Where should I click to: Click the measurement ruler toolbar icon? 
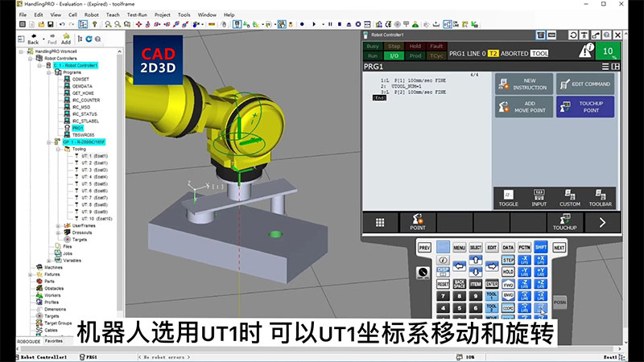[212, 25]
